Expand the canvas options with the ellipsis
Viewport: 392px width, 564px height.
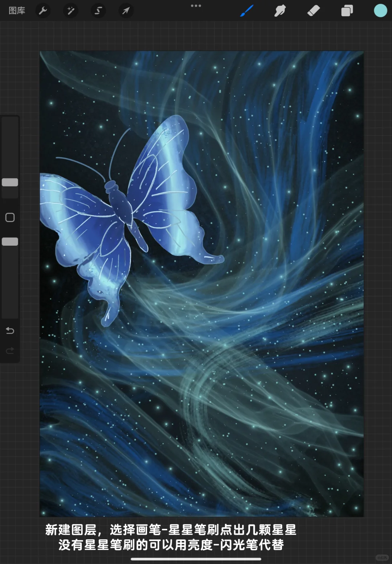[196, 6]
